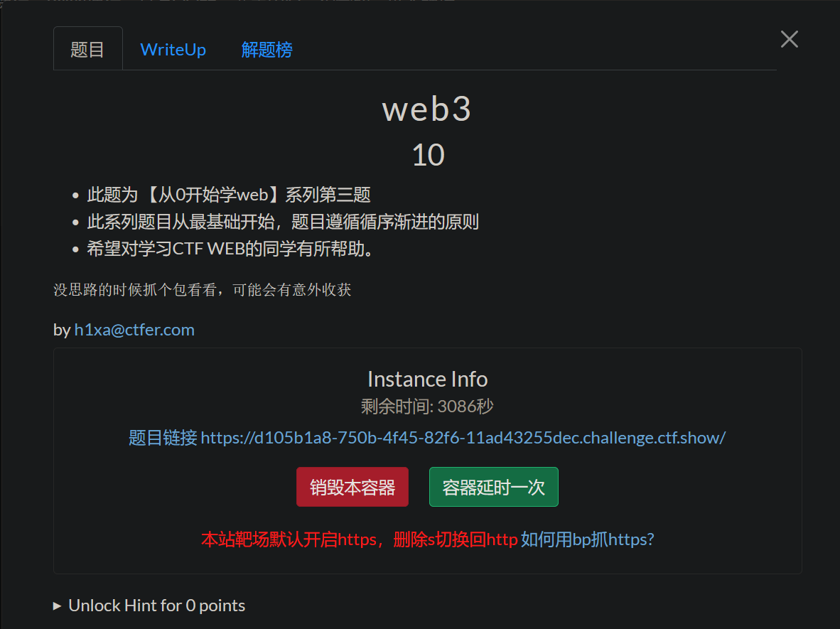Screen dimensions: 840x629
Task: Click the line 此题为【从0开始学web】系列第三题
Action: click(229, 195)
